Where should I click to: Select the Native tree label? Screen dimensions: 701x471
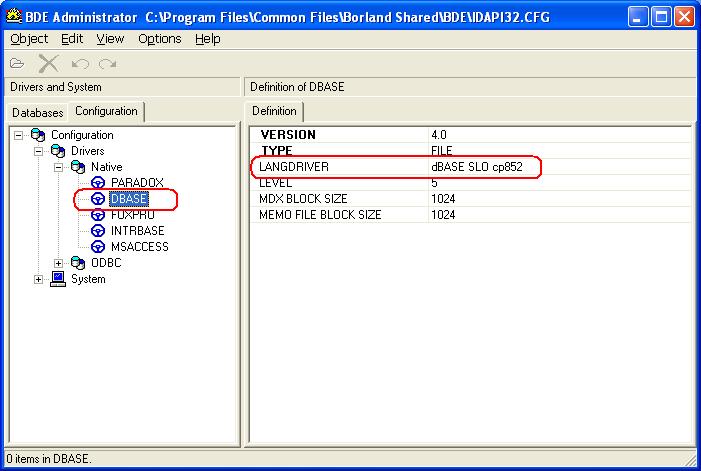[x=106, y=167]
